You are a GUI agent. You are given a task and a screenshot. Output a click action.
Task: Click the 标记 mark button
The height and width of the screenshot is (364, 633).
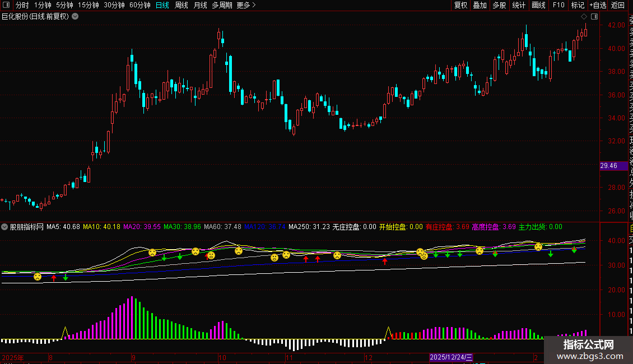[x=578, y=5]
